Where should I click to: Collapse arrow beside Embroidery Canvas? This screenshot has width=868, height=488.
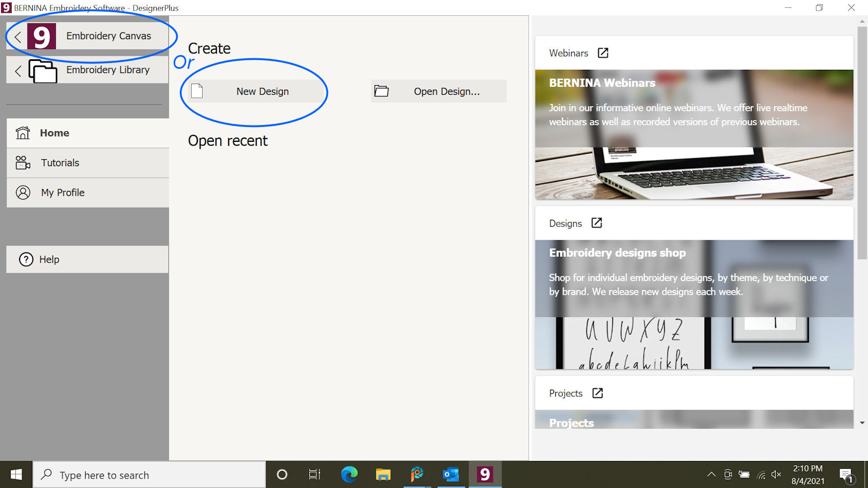pos(17,37)
